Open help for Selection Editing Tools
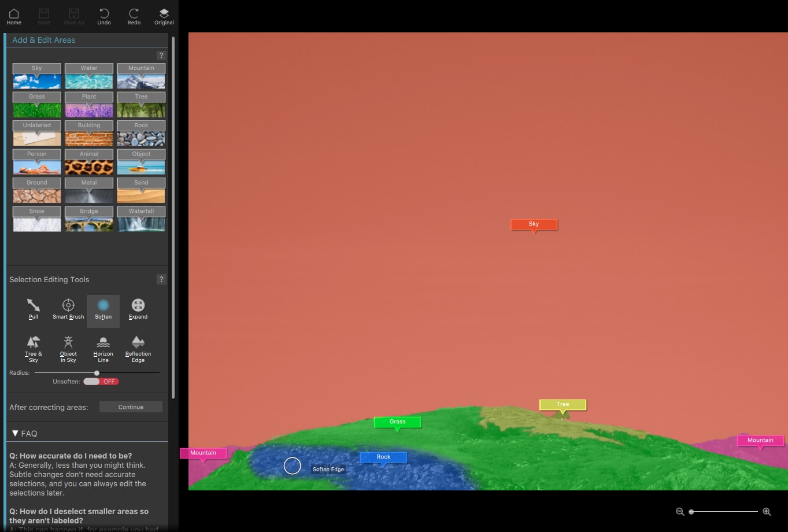788x532 pixels. tap(161, 279)
